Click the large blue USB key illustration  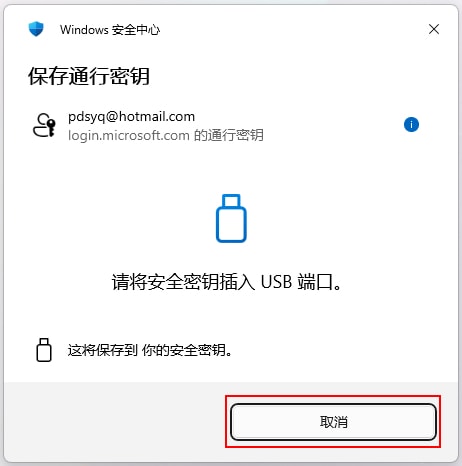coord(231,218)
